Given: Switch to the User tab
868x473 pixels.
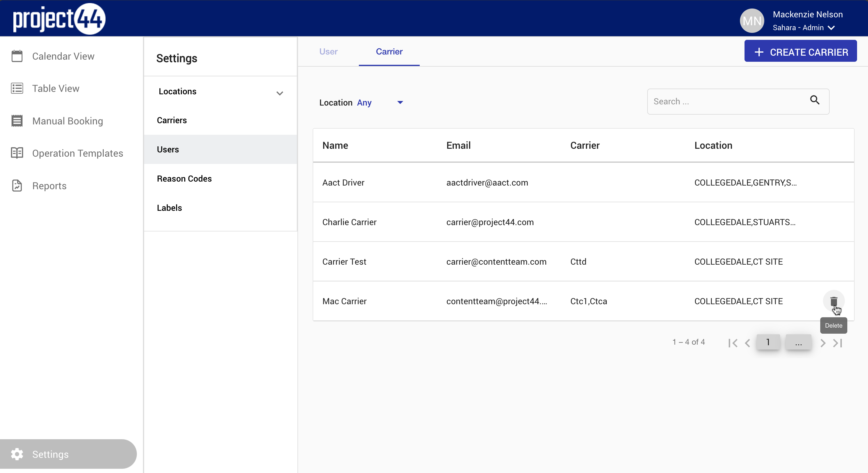Looking at the screenshot, I should 328,51.
